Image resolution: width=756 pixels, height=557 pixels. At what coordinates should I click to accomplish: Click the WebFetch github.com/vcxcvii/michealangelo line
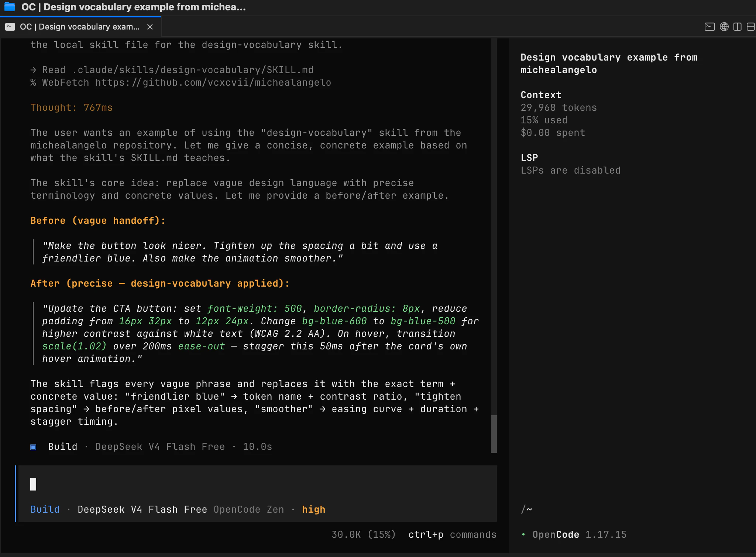(181, 82)
